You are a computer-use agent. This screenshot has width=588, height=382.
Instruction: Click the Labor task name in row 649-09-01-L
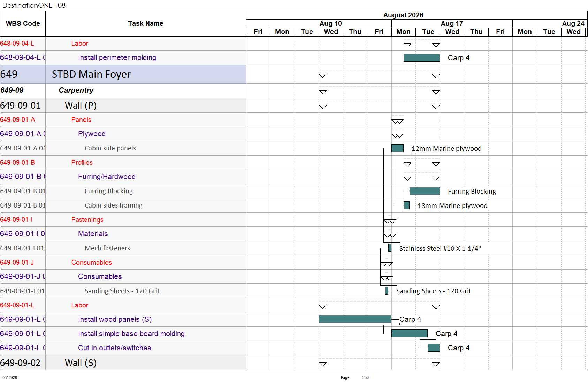pyautogui.click(x=80, y=305)
